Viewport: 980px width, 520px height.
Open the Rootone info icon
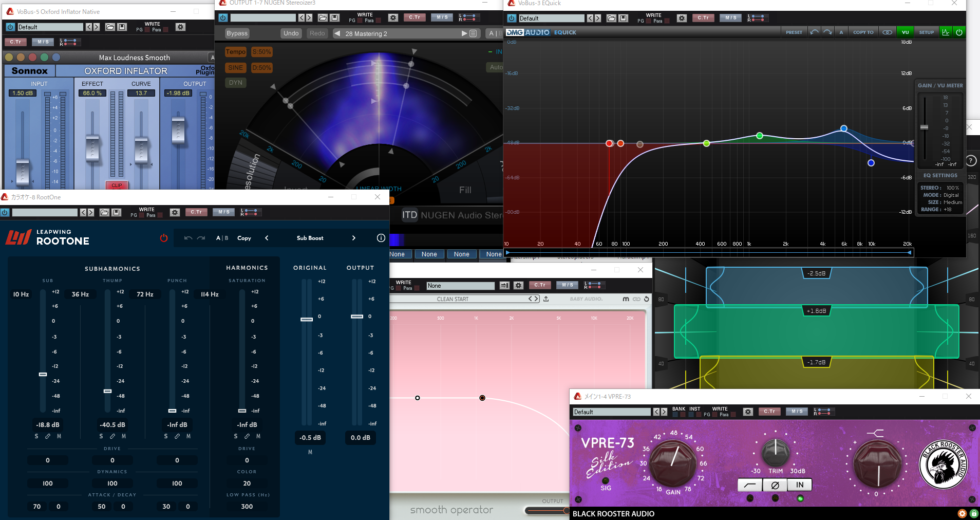point(381,238)
